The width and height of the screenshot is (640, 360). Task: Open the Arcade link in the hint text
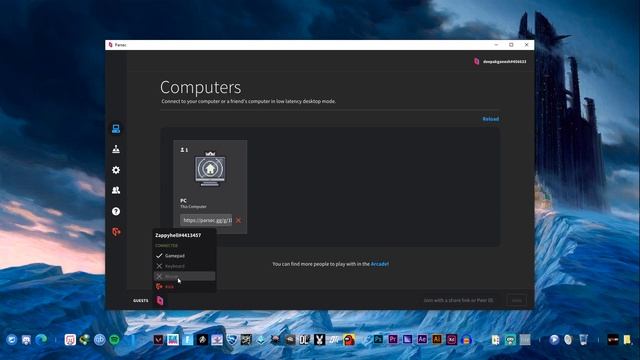coord(380,264)
